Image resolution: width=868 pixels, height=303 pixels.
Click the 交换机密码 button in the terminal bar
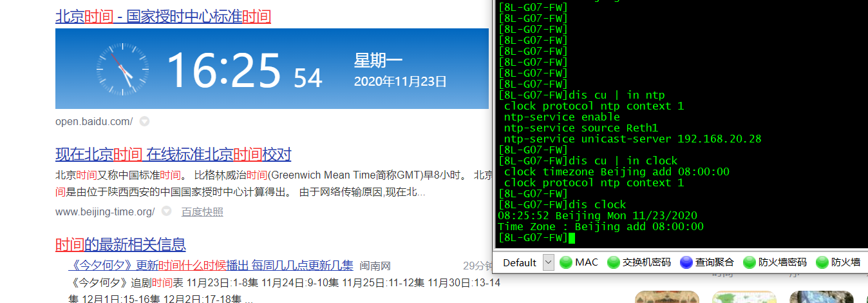pyautogui.click(x=638, y=262)
